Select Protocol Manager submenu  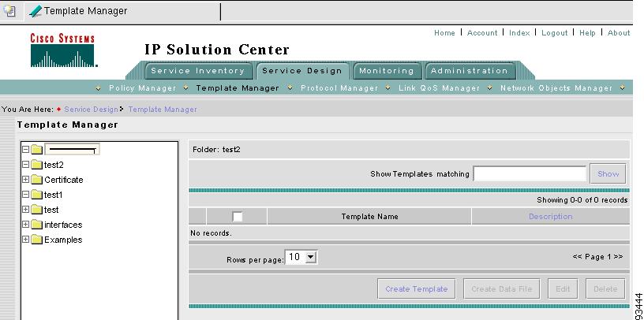pos(339,87)
